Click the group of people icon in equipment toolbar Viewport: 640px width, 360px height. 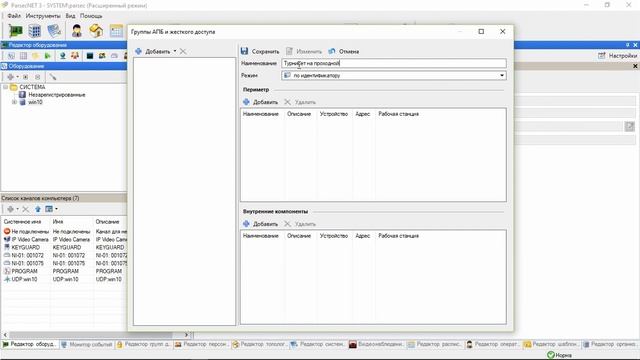[75, 56]
